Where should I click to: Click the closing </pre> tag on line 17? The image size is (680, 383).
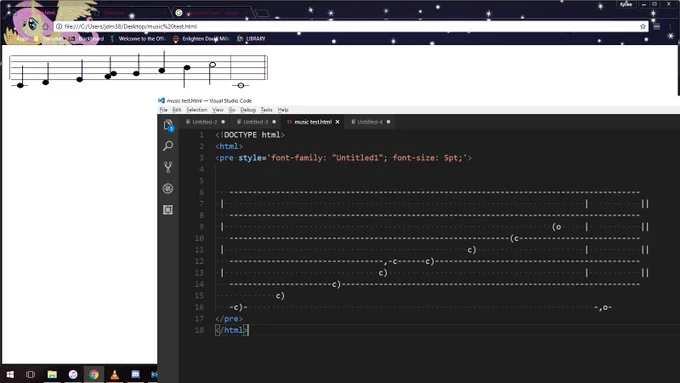[229, 319]
